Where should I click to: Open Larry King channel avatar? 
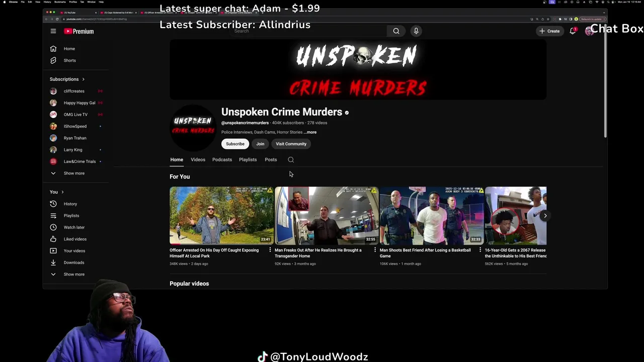pos(53,150)
